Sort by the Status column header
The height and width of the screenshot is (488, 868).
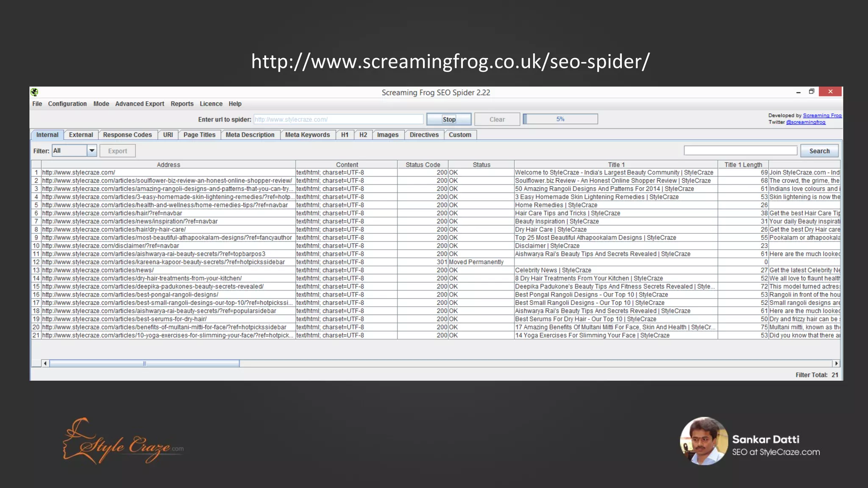(x=481, y=165)
